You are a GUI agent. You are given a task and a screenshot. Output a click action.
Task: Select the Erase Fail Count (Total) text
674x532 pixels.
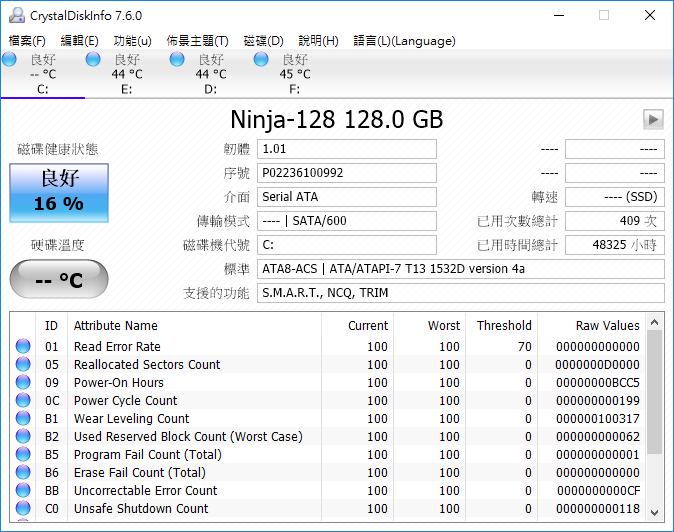coord(140,473)
